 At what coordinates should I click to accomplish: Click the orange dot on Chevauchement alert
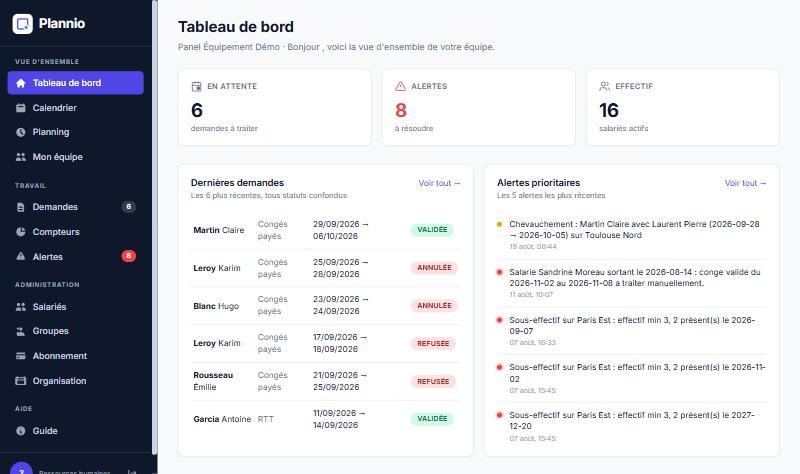point(499,224)
